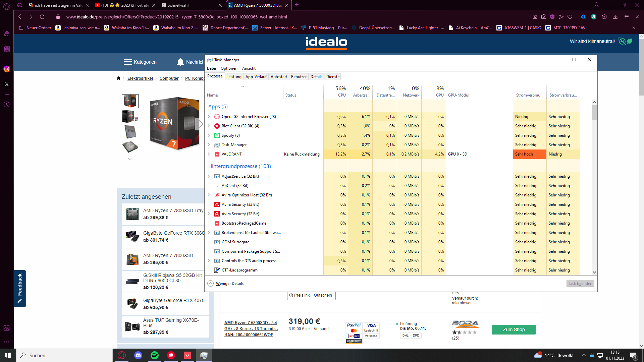644x362 pixels.
Task: Switch to the Leistung tab
Action: 234,77
